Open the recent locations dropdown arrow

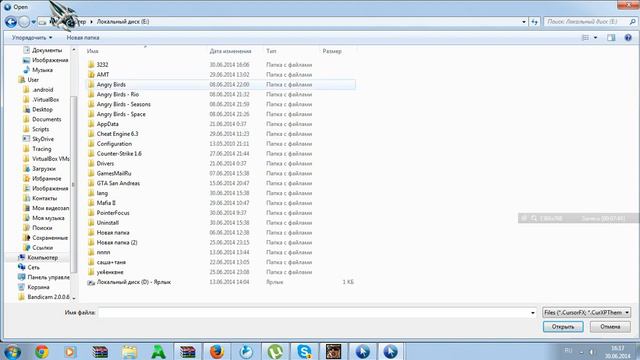tap(33, 22)
